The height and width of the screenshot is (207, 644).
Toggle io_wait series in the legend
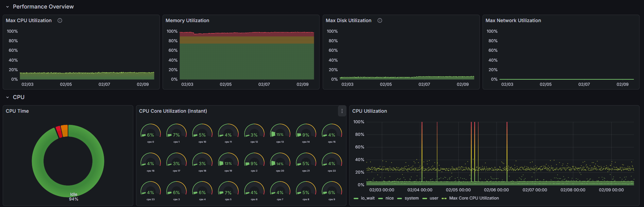pos(367,198)
